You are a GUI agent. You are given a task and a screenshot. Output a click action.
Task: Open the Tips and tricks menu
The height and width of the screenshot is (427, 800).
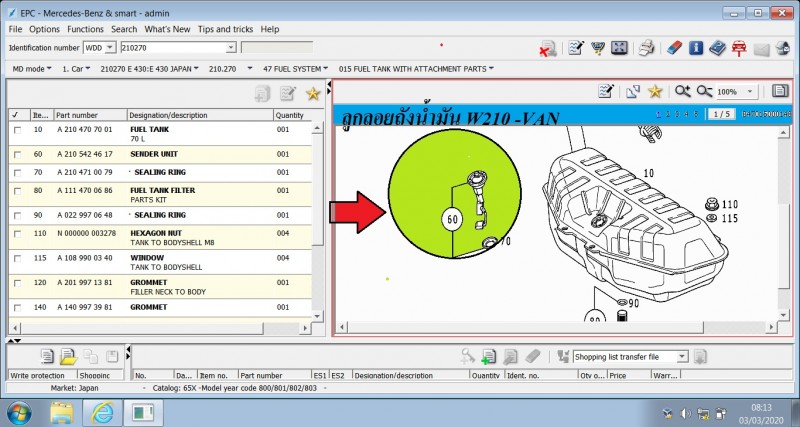[x=226, y=29]
